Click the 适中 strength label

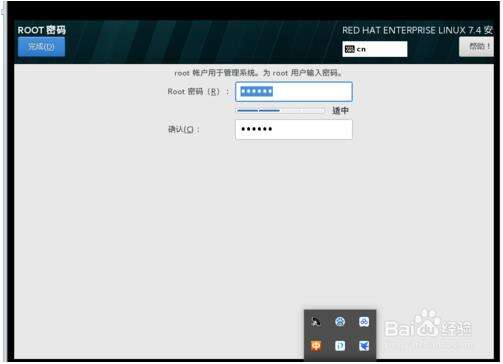click(x=340, y=111)
